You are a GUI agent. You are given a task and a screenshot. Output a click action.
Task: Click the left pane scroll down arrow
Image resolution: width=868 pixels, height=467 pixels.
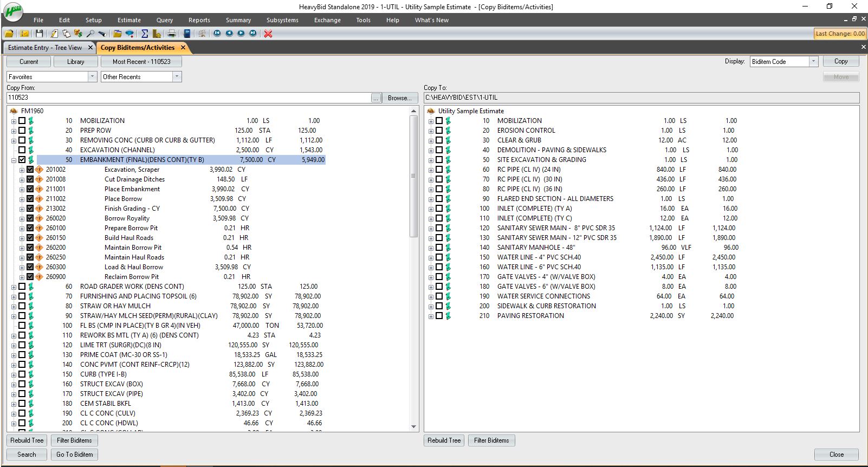point(413,427)
